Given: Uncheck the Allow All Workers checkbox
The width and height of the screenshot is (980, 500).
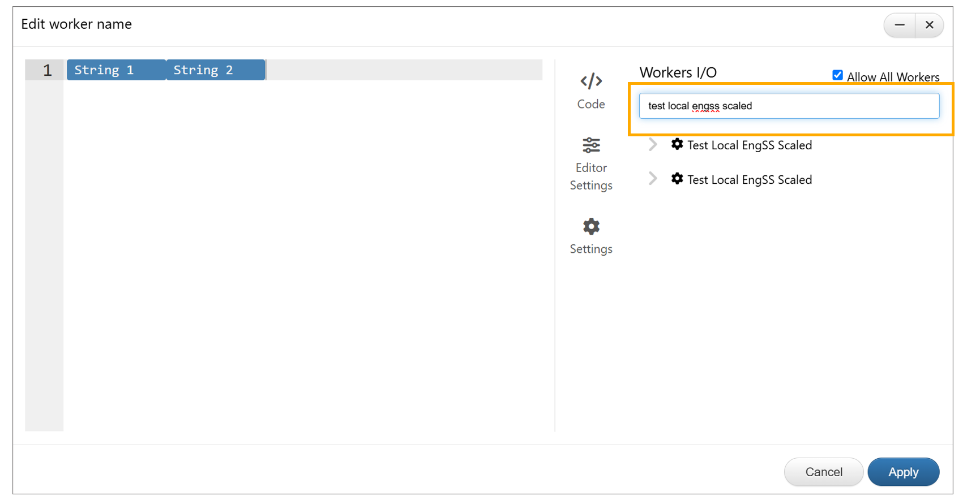Looking at the screenshot, I should tap(837, 75).
